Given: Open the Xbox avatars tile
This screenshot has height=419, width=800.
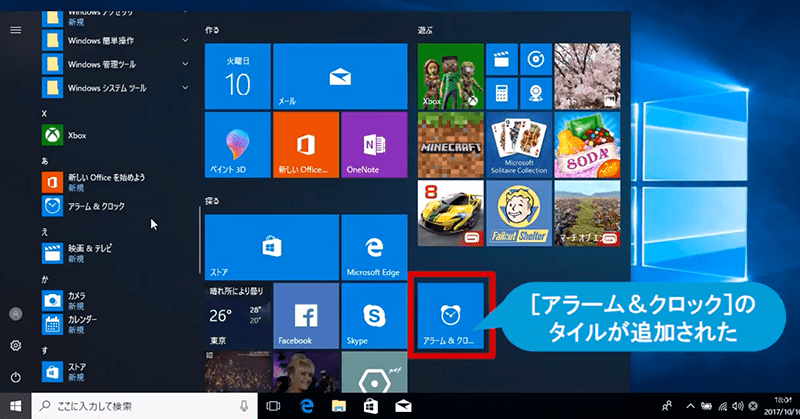Looking at the screenshot, I should 451,76.
